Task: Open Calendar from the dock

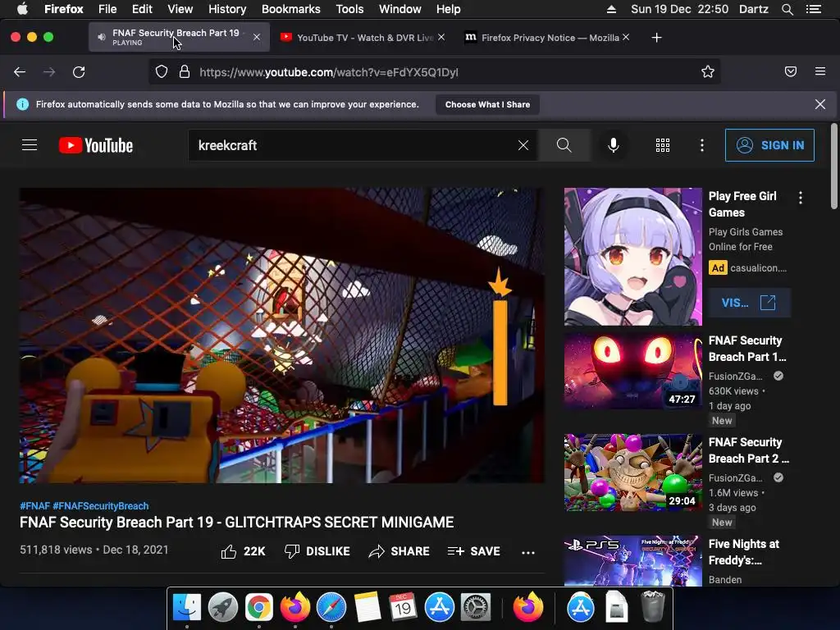Action: click(x=404, y=608)
